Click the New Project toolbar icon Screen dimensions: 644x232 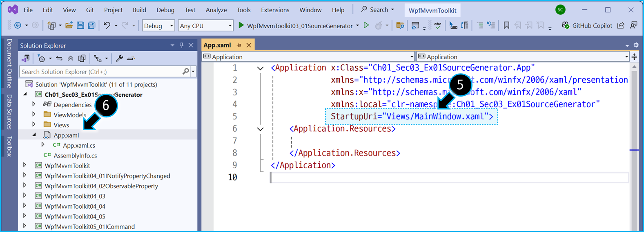(51, 25)
